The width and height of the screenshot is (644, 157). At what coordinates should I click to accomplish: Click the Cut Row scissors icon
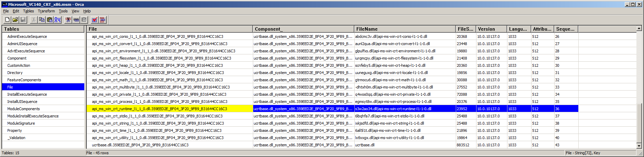coord(68,20)
